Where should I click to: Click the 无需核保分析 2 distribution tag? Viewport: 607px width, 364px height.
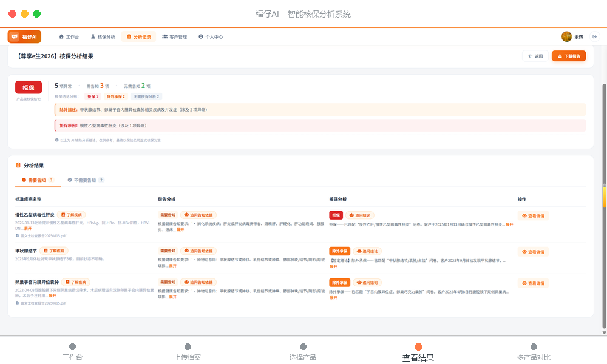click(x=146, y=96)
